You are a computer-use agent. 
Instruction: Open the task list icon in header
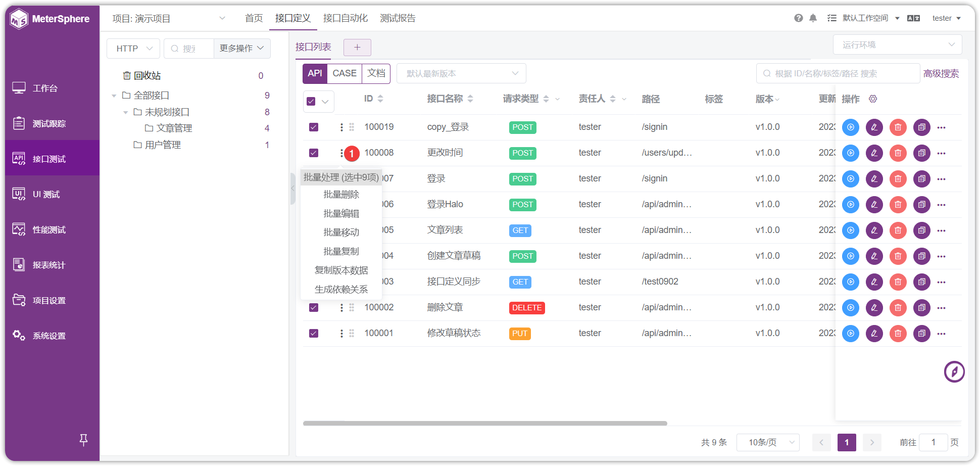click(832, 18)
